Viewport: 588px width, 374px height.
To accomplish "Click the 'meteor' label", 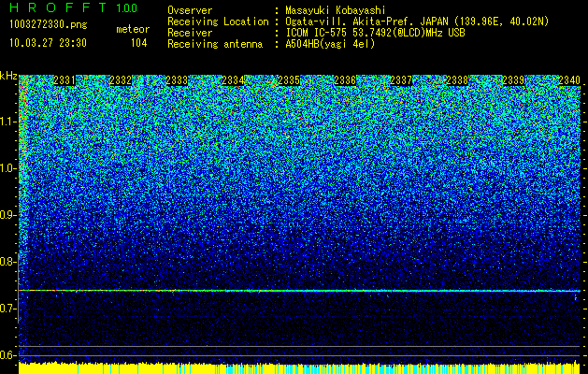I will [133, 29].
